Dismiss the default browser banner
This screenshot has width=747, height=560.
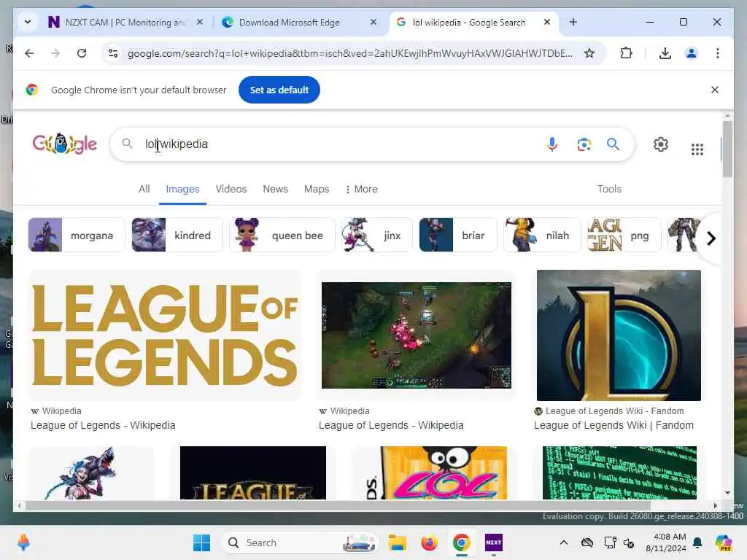(715, 90)
